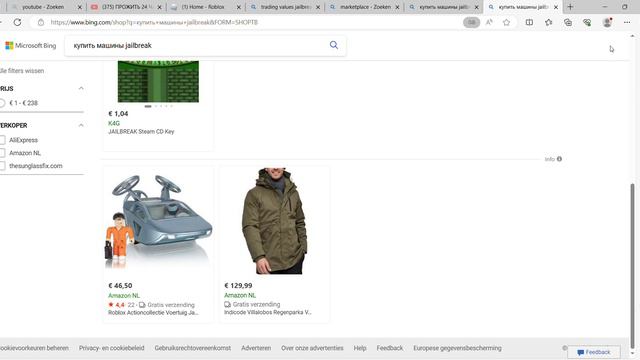
Task: Click the Info icon near ads
Action: pyautogui.click(x=559, y=159)
